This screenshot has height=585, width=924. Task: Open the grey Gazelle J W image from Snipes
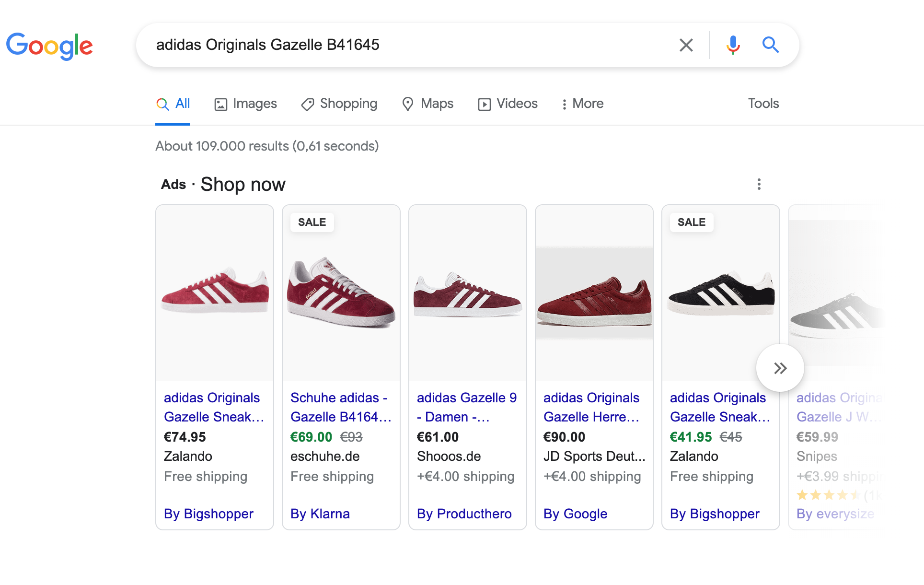836,293
